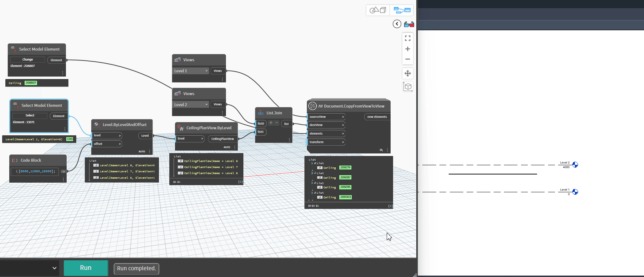Switch to graph view navigation
This screenshot has width=644, height=277.
coord(402,10)
